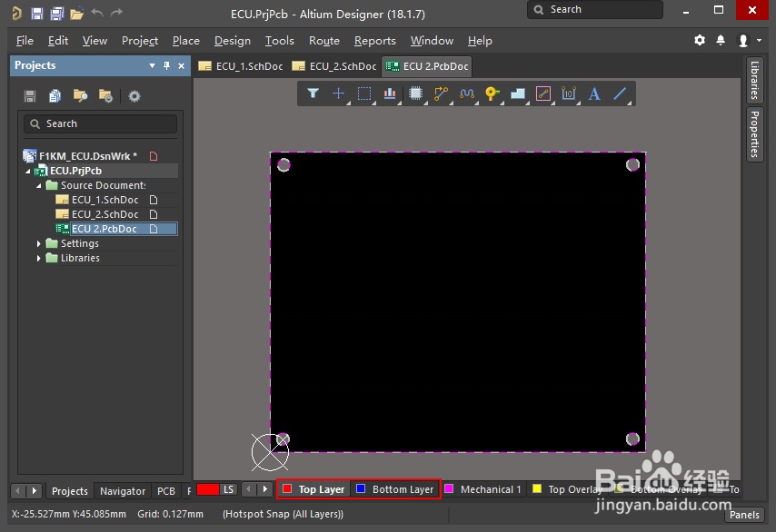
Task: Open the Route menu
Action: pyautogui.click(x=324, y=41)
